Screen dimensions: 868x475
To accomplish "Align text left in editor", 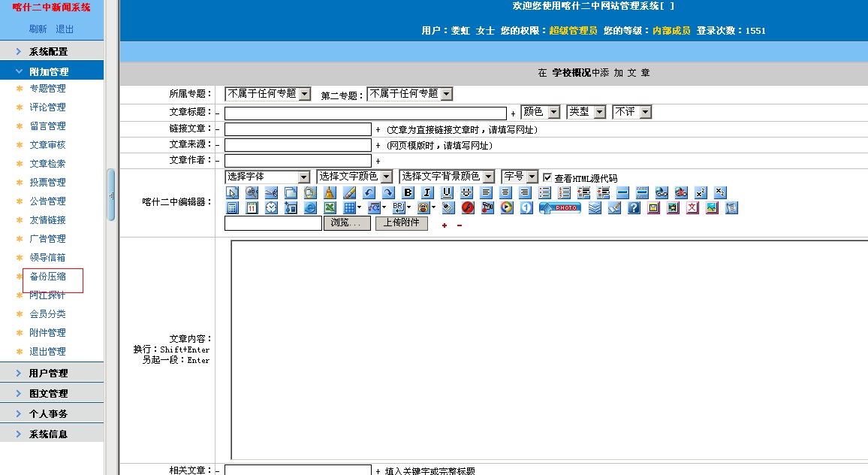I will 486,192.
